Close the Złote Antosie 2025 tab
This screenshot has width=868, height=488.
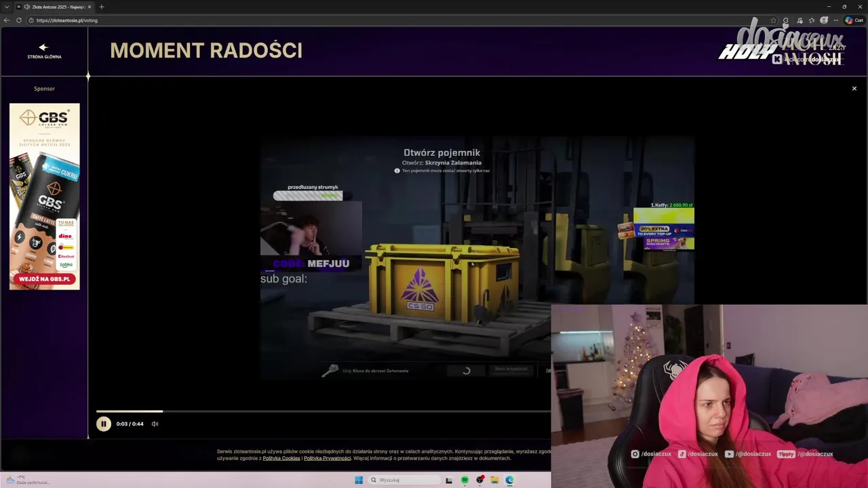click(89, 7)
